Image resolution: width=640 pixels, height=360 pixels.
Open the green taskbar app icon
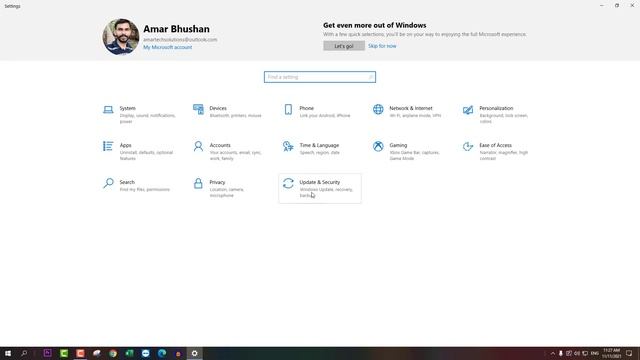(64, 353)
